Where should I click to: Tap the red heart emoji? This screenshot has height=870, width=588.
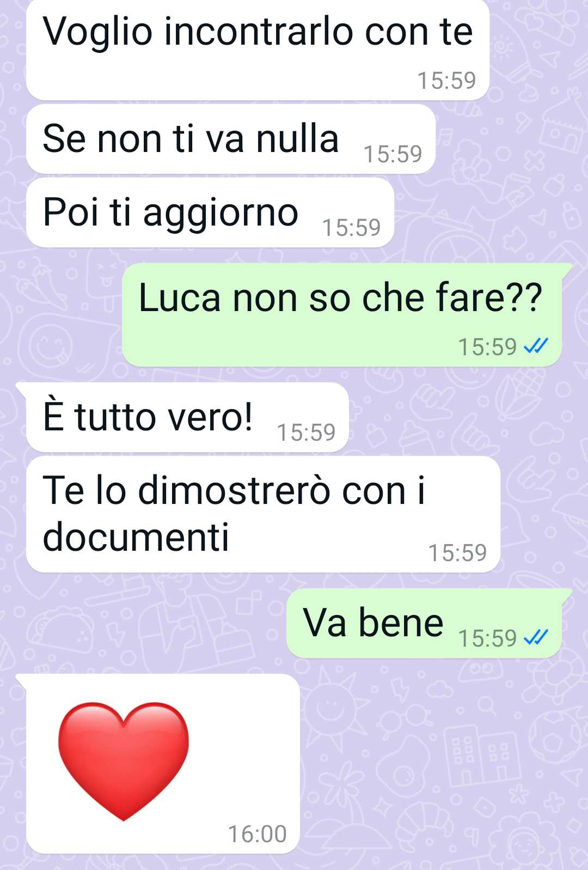(x=124, y=761)
